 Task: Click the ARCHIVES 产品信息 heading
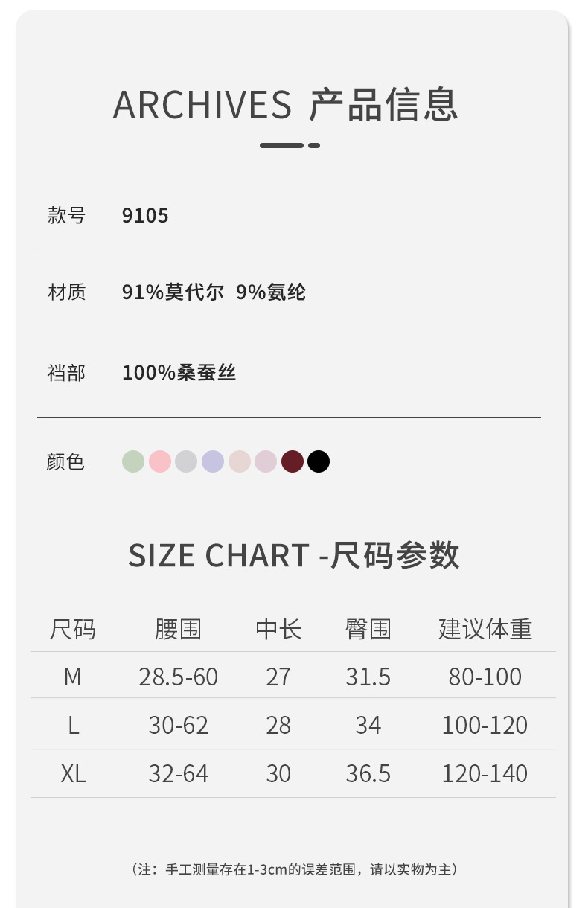tap(285, 104)
